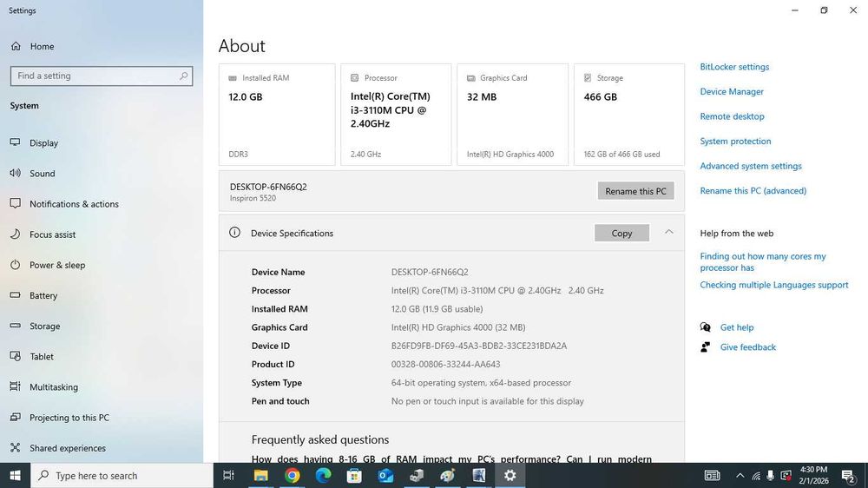Click the 12.0 GB (11.9 GB usable) value
868x488 pixels.
click(437, 309)
